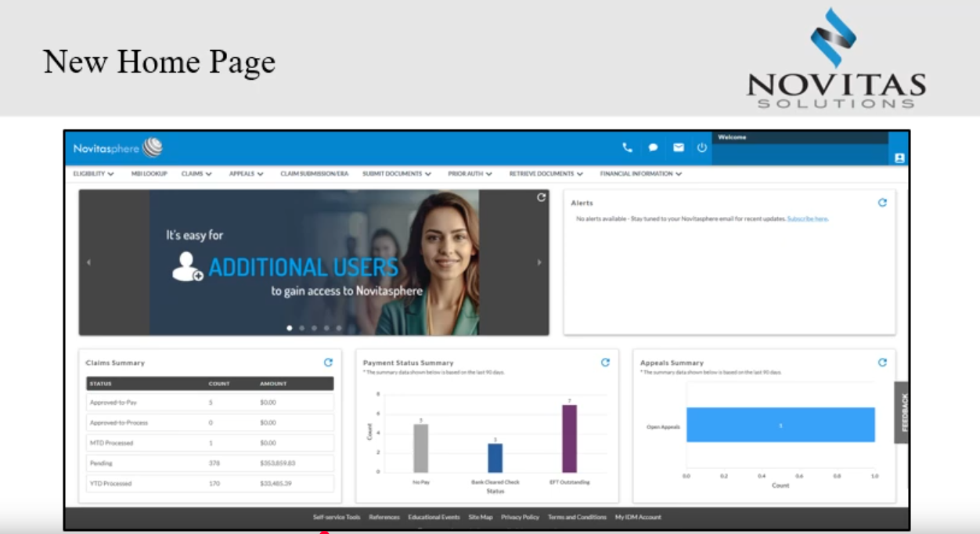Advance banner with the right arrow
The image size is (980, 534).
[539, 262]
